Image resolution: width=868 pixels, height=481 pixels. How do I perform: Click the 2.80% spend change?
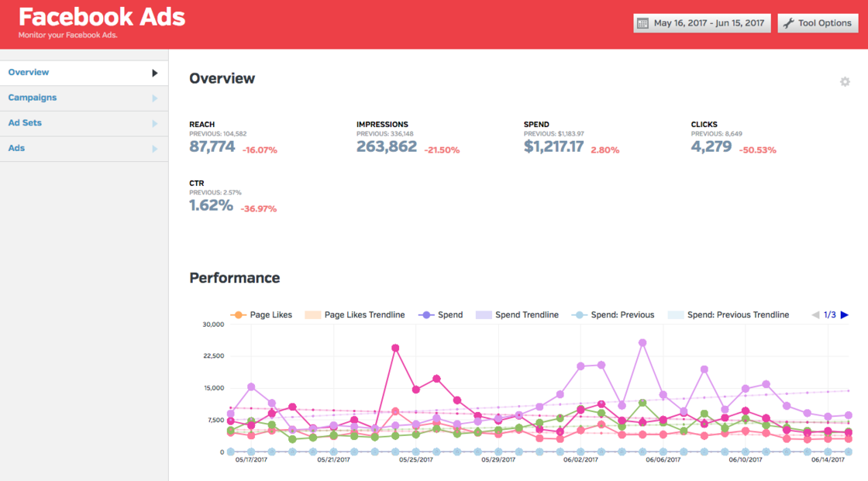click(605, 150)
